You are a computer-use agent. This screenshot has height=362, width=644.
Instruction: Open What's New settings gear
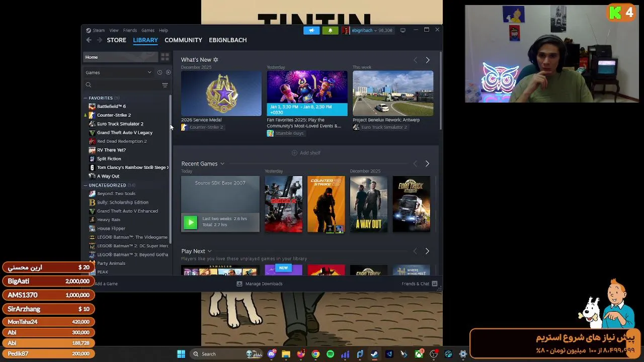click(216, 60)
